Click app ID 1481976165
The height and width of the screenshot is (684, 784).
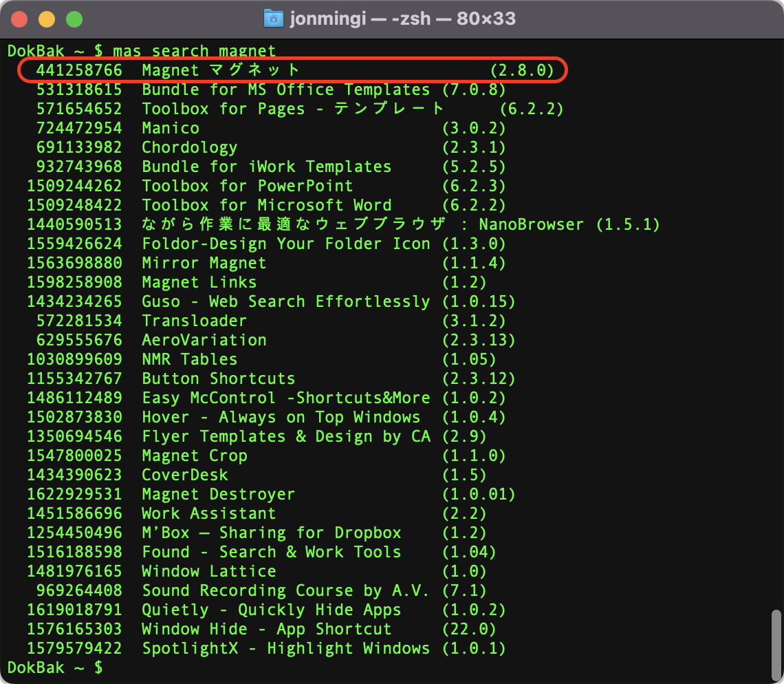74,571
